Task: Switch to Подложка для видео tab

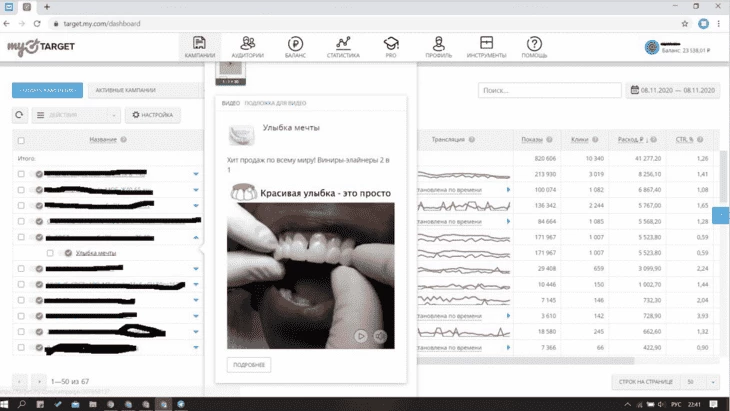Action: click(275, 103)
